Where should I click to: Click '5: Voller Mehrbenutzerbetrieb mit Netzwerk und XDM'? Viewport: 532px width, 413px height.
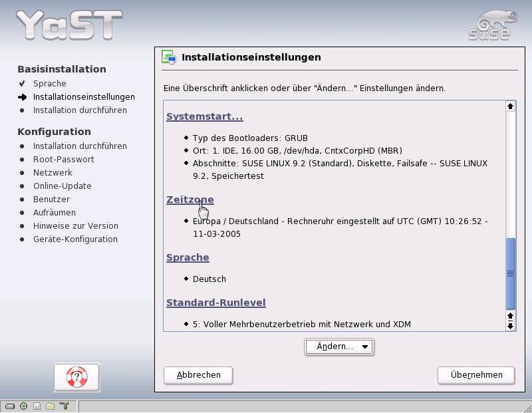pos(302,325)
